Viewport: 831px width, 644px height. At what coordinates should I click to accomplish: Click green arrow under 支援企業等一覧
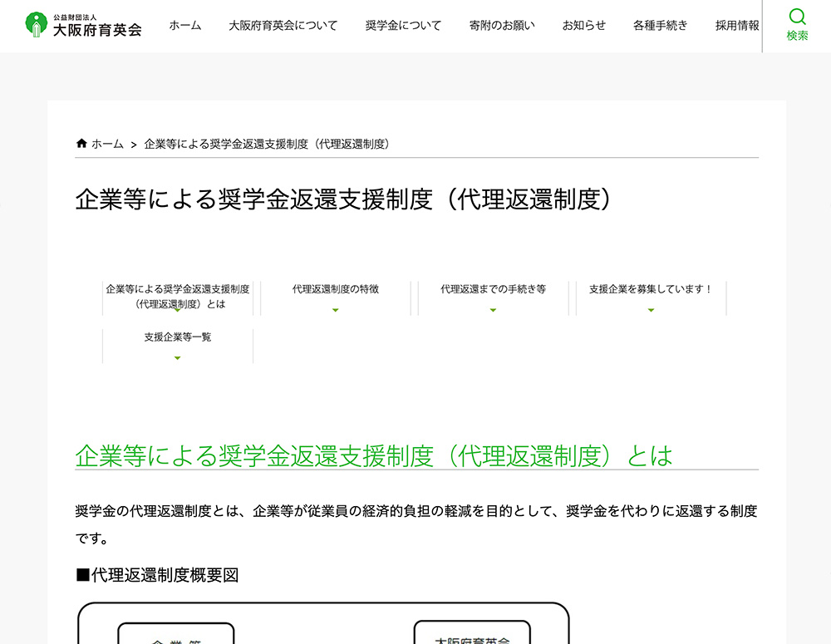click(177, 358)
